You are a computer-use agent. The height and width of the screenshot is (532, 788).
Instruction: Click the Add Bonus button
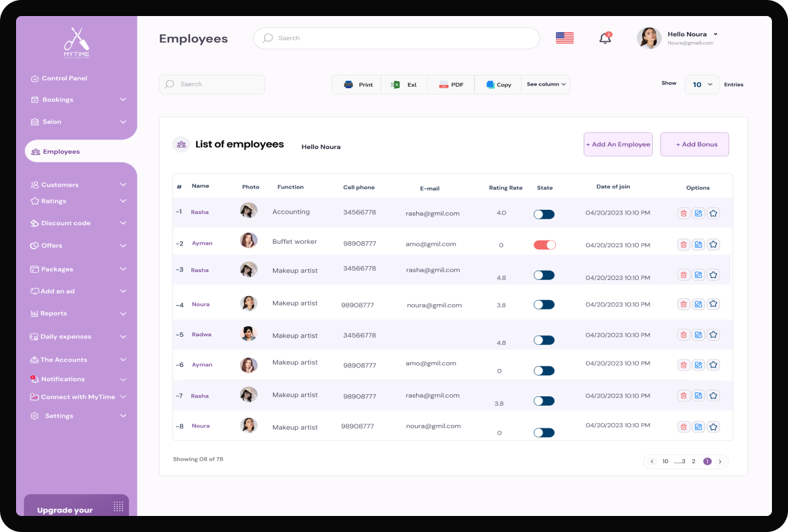tap(694, 144)
